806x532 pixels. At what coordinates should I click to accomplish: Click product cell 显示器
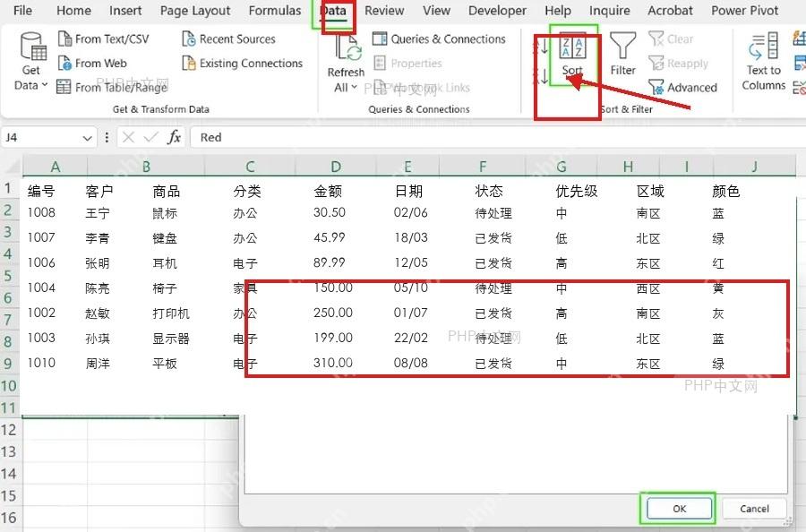pyautogui.click(x=171, y=339)
